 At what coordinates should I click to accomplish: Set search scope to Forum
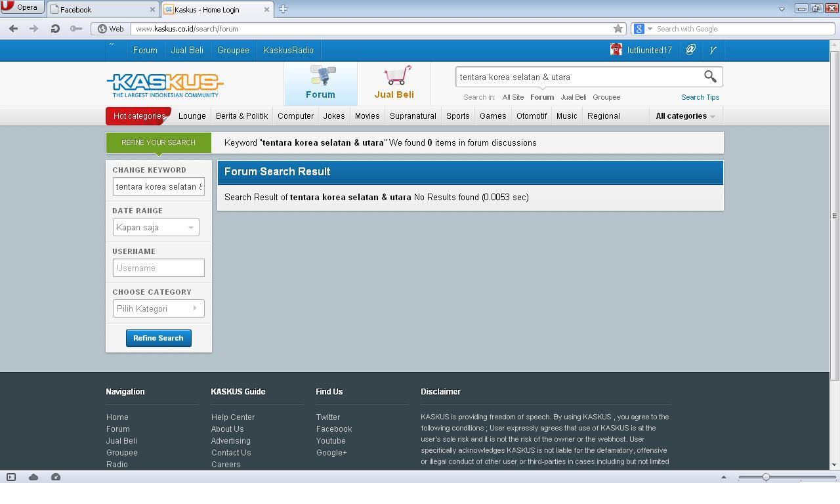[x=542, y=97]
